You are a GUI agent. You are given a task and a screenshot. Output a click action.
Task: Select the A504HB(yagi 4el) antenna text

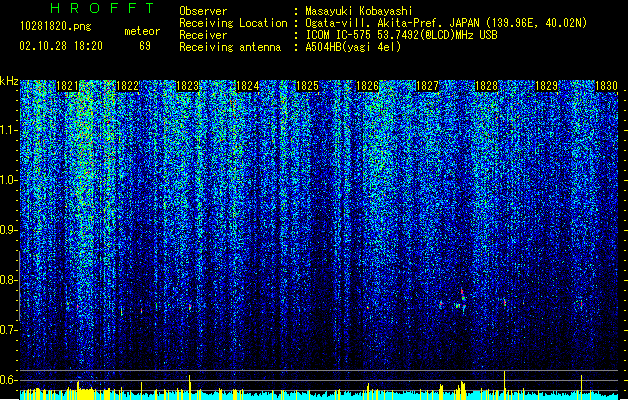(x=353, y=47)
